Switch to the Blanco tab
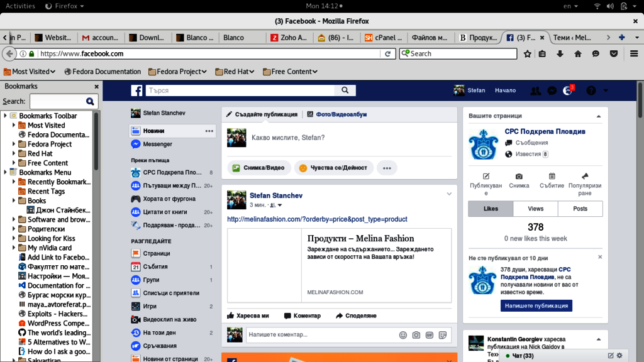This screenshot has width=644, height=362. [233, 37]
